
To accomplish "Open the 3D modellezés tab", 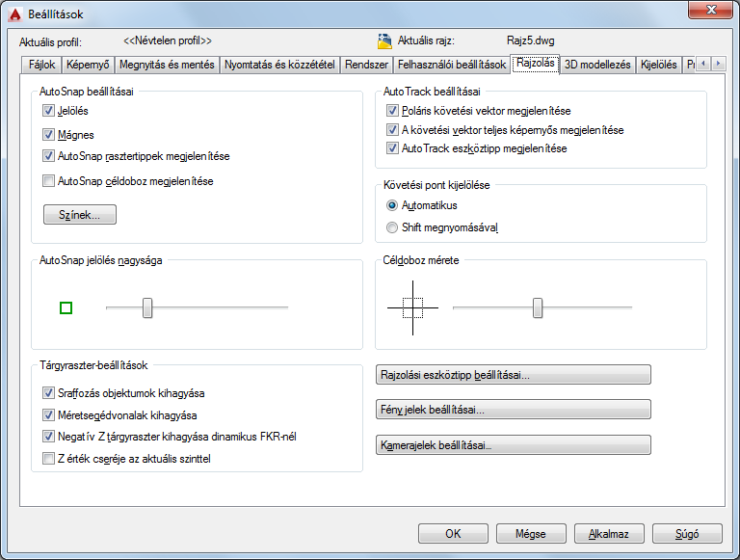I will (x=597, y=66).
